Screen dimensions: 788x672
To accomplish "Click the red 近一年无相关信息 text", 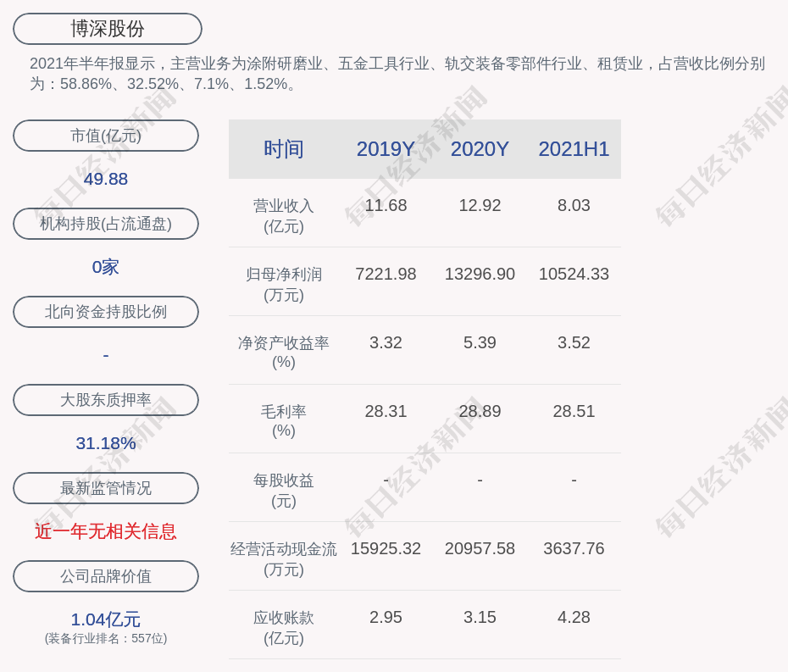I will point(106,531).
